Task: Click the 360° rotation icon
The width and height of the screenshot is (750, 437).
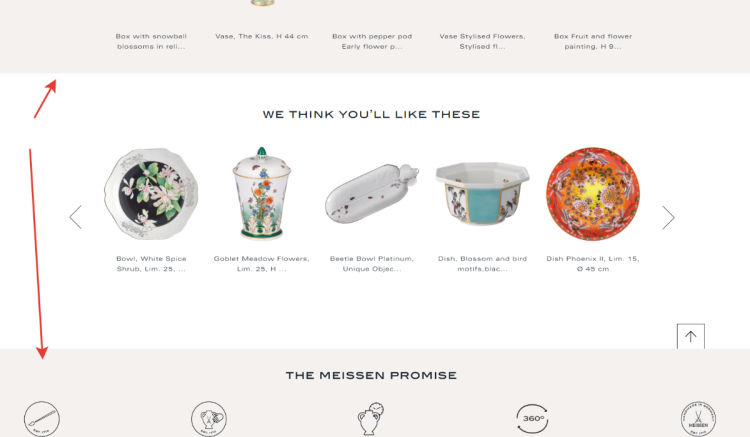Action: coord(533,419)
